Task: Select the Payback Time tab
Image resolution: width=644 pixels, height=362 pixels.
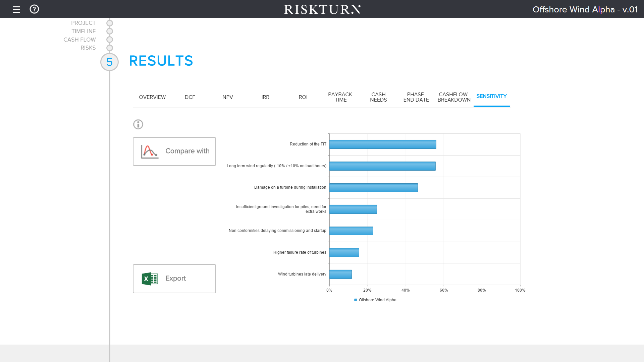Action: tap(340, 97)
